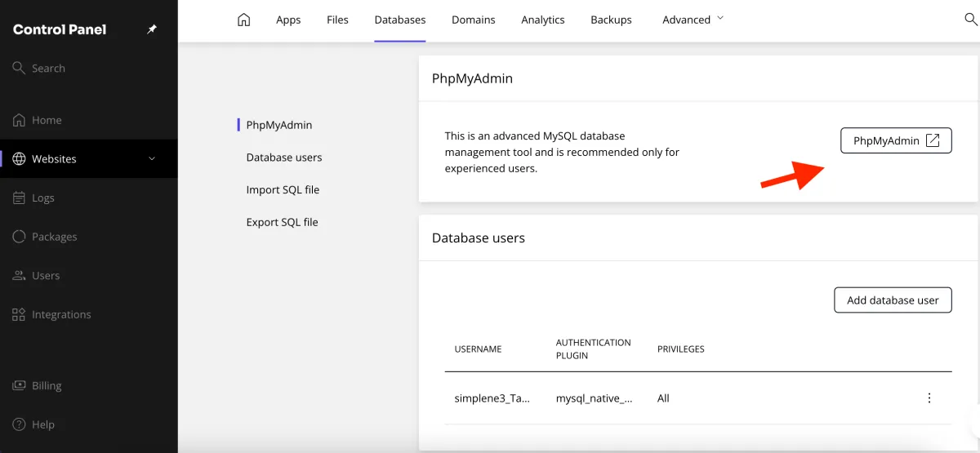Click the mysql_native_... plugin cell
This screenshot has height=453, width=980.
click(594, 398)
